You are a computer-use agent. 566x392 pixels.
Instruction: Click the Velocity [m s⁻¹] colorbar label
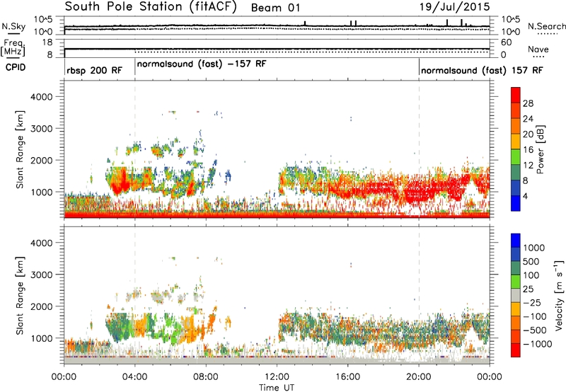coord(559,295)
